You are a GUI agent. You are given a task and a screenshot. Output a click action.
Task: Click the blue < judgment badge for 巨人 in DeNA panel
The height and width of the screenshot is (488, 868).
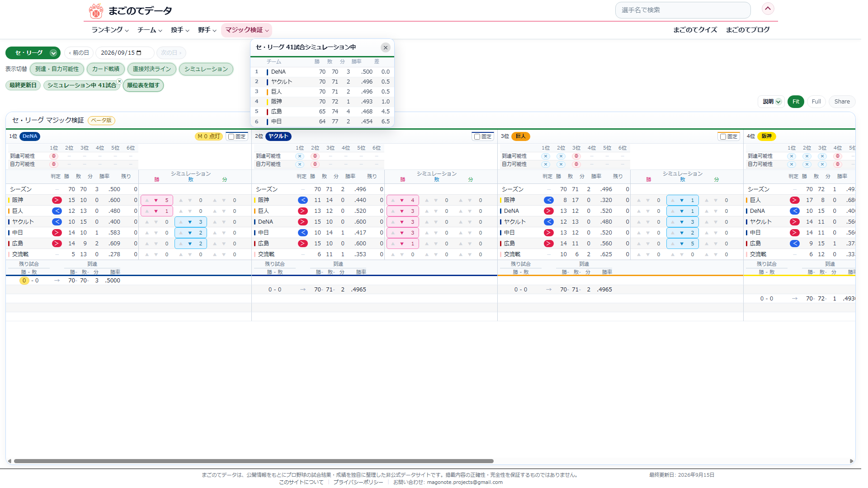pos(57,211)
